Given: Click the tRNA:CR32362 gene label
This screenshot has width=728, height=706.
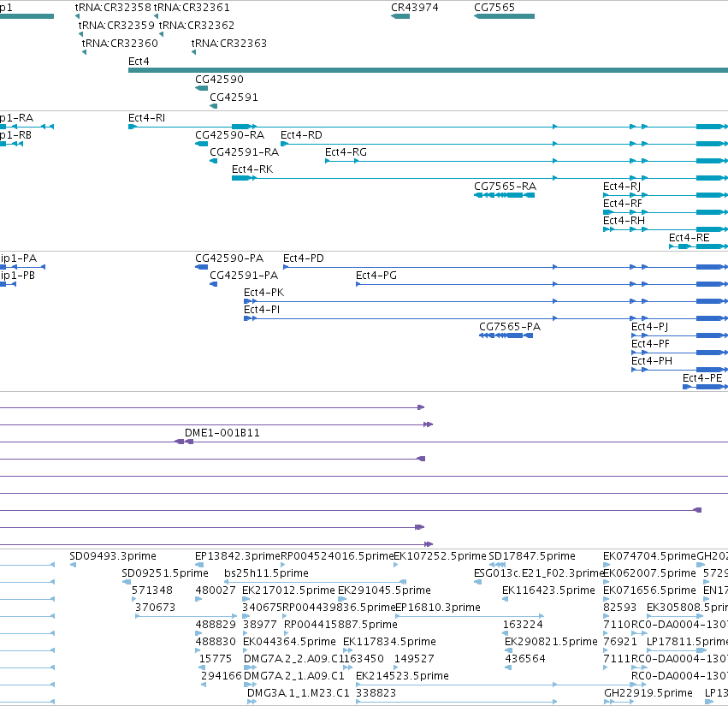Looking at the screenshot, I should pyautogui.click(x=197, y=25).
